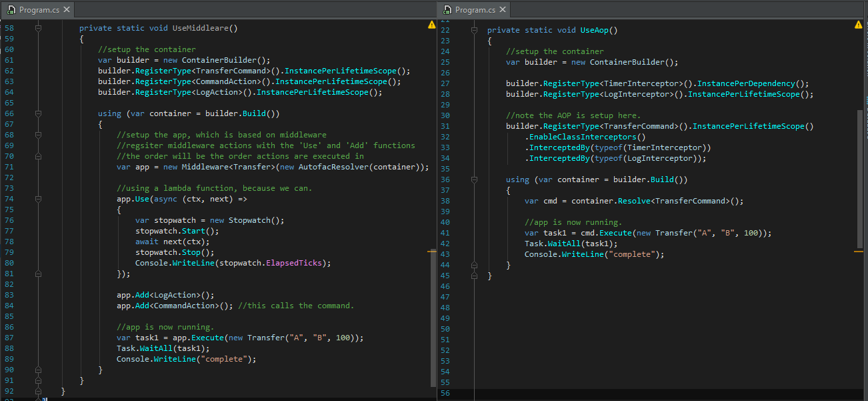The height and width of the screenshot is (401, 868).
Task: Open the warning indicator in right editor
Action: click(x=858, y=25)
